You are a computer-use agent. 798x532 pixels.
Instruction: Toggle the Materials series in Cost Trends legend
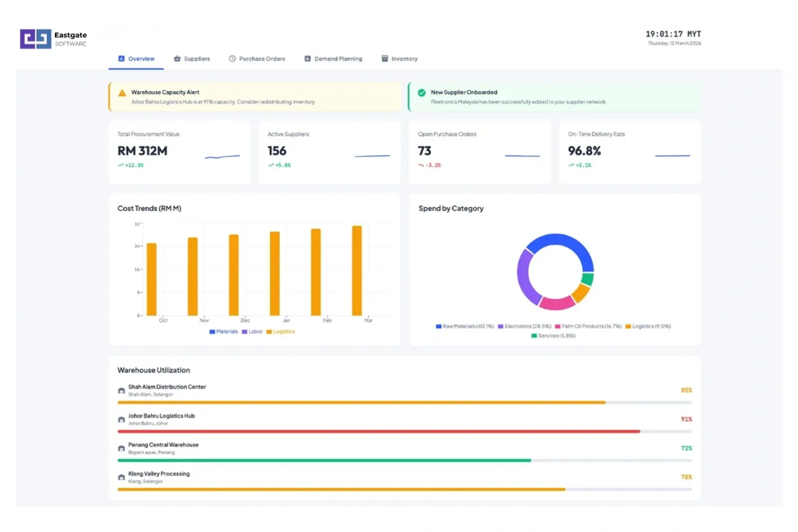point(224,332)
